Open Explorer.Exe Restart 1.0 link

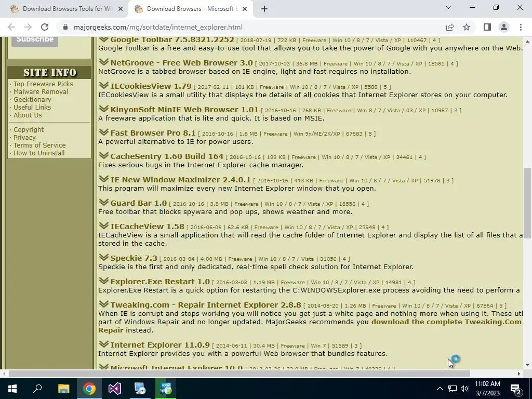(x=160, y=282)
